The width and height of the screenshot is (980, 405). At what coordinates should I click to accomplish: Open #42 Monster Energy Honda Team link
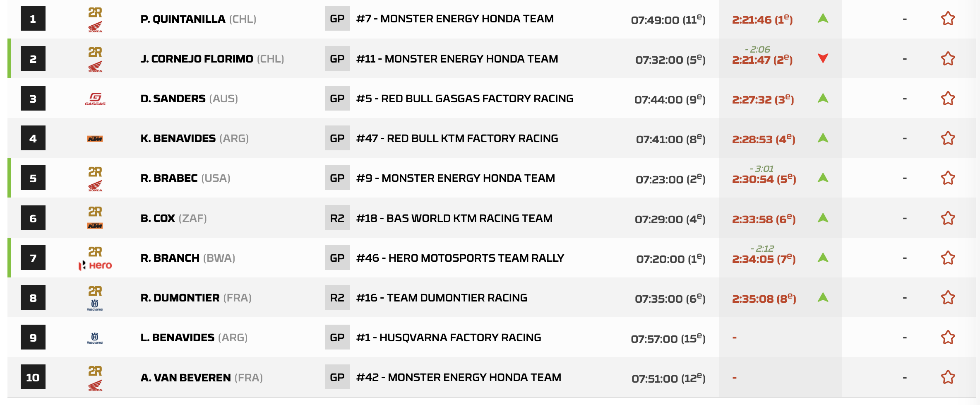coord(459,377)
